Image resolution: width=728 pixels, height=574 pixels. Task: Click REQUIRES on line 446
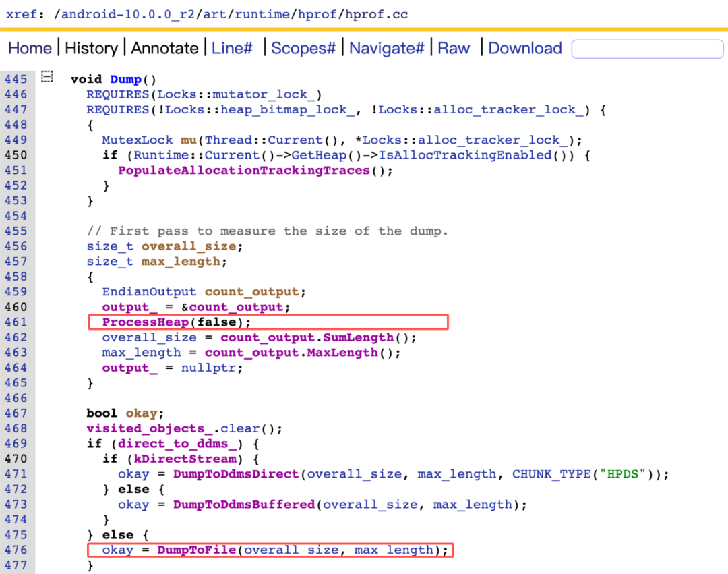point(117,94)
